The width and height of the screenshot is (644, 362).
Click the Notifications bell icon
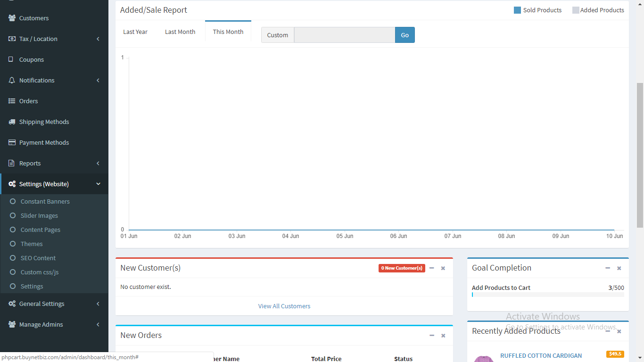[x=12, y=80]
